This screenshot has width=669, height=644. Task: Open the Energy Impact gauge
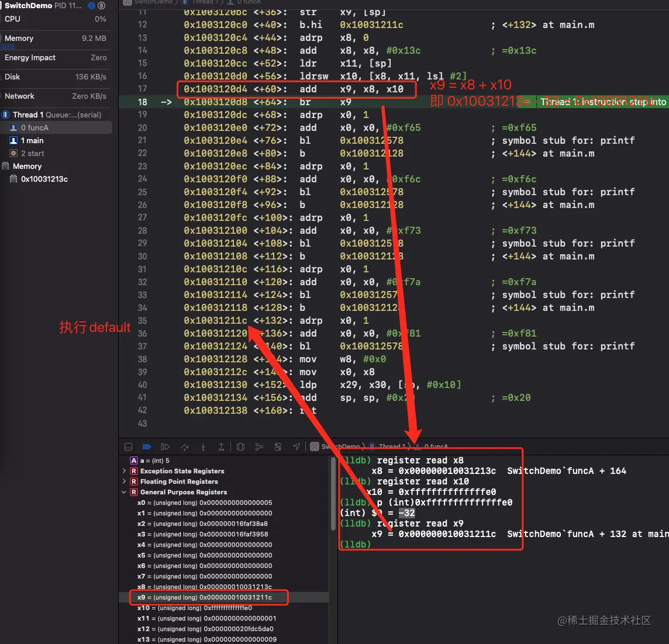point(55,58)
